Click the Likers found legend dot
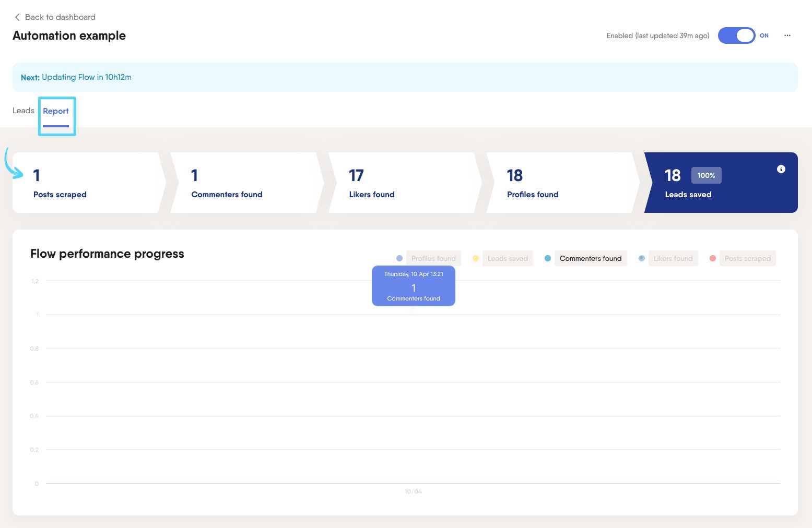 [642, 258]
